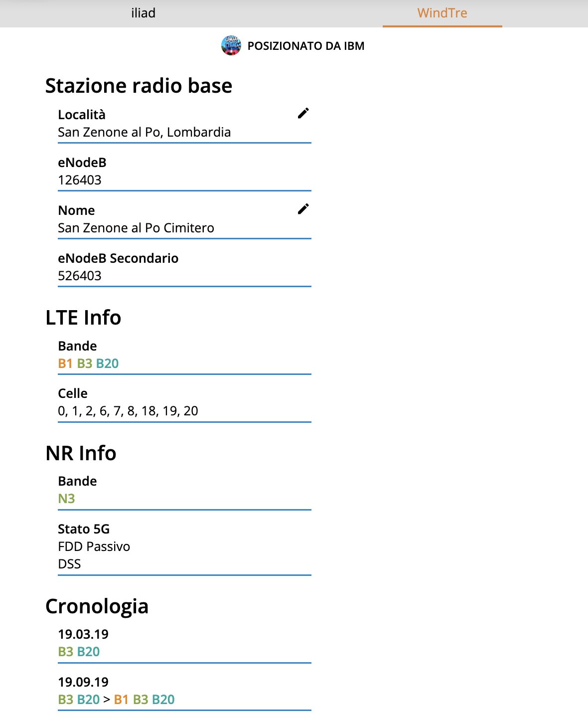Click the FDD Passivo 5G status
This screenshot has height=722, width=588.
[x=94, y=546]
